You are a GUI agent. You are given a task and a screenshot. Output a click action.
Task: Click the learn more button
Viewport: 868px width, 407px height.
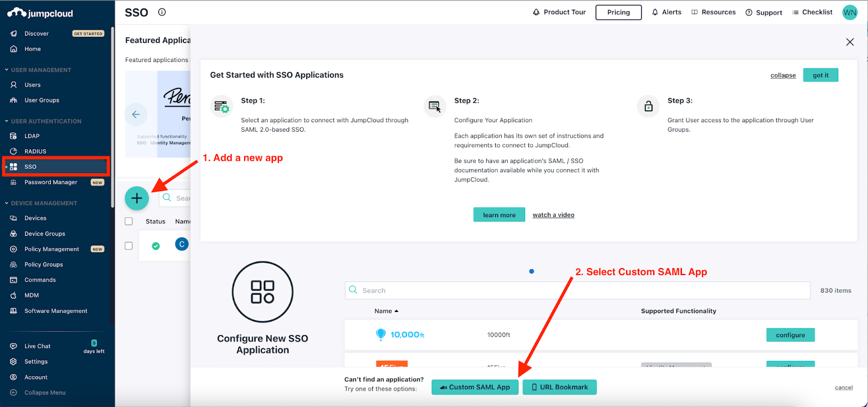(x=499, y=215)
